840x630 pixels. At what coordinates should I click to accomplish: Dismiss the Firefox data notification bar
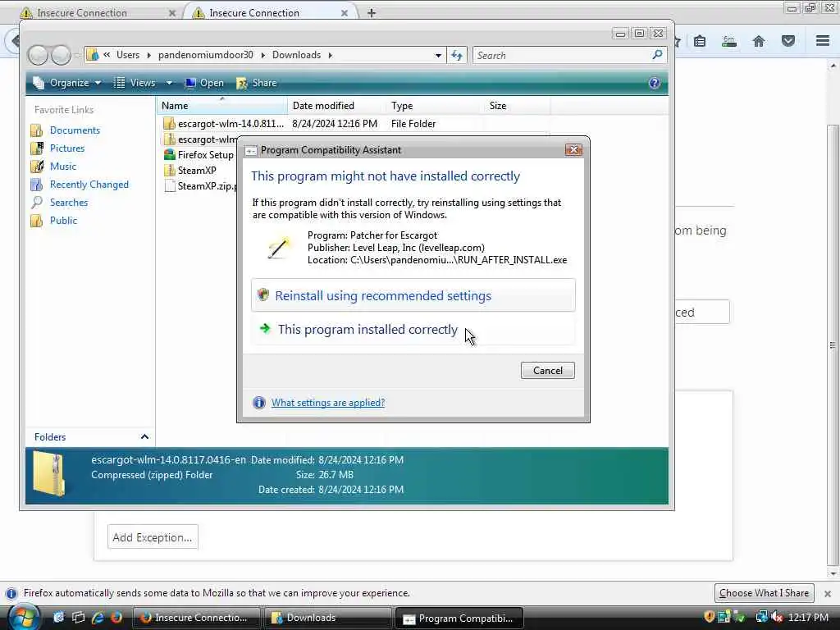click(x=828, y=594)
